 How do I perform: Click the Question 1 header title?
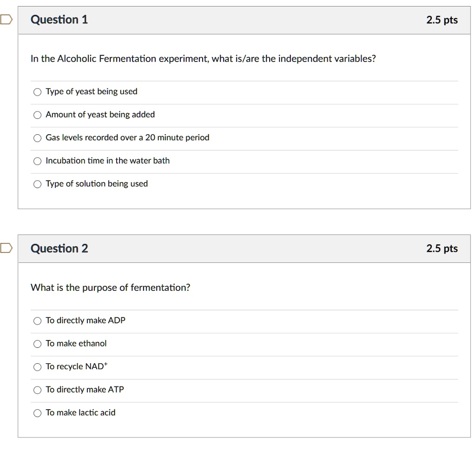pyautogui.click(x=59, y=20)
